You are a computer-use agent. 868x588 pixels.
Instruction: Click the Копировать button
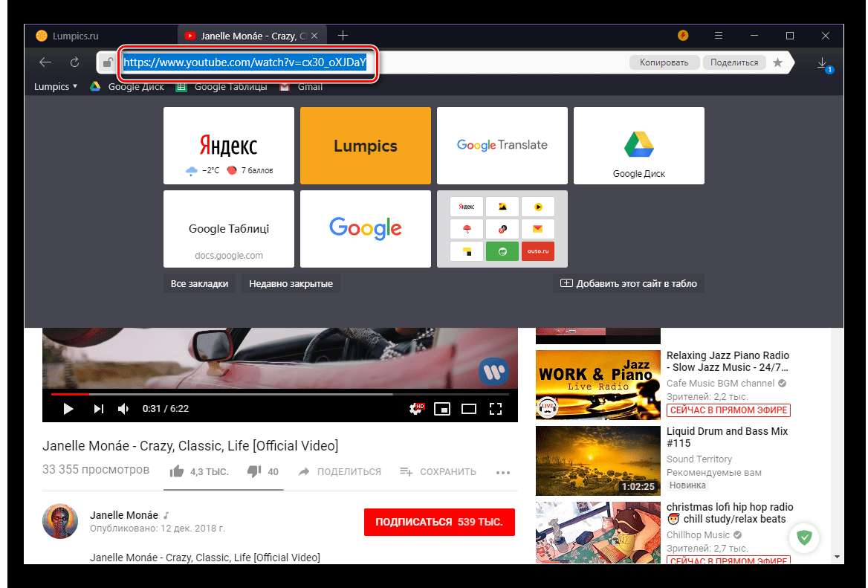[664, 62]
